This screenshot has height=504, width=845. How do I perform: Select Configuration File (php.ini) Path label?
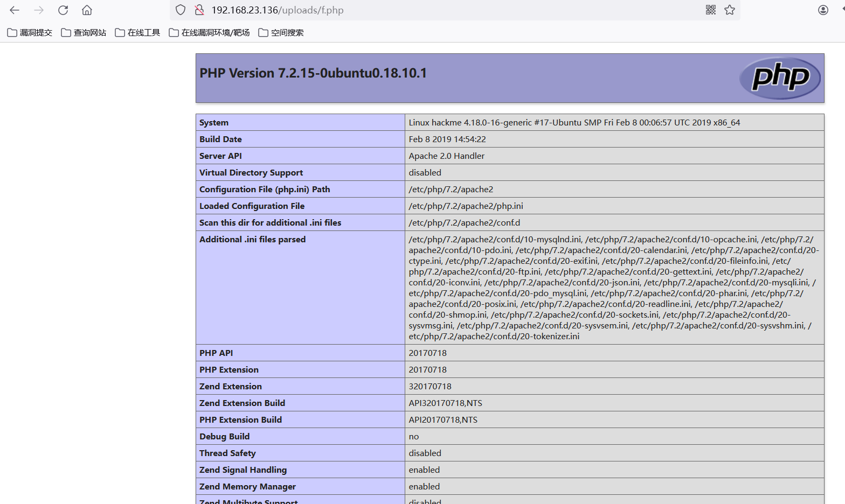(x=265, y=190)
